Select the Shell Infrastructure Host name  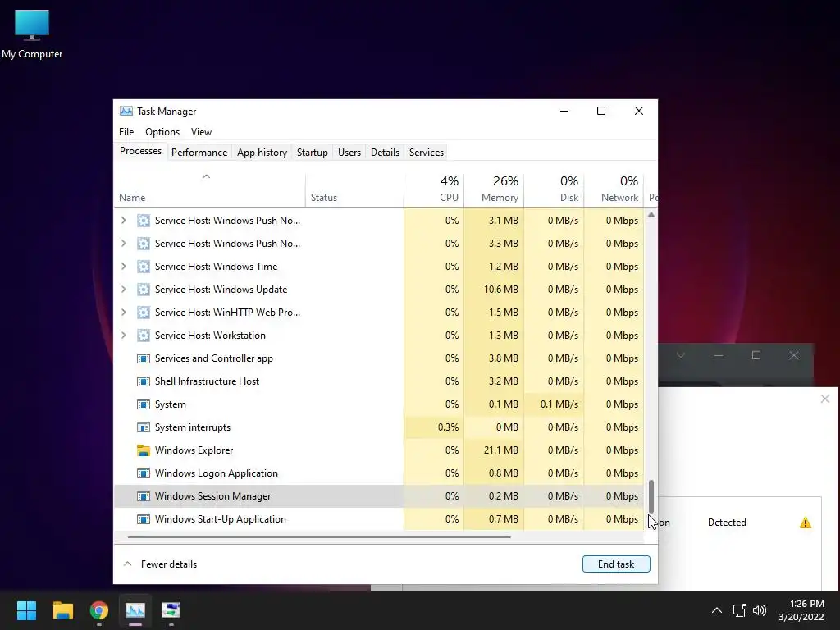[x=207, y=381]
